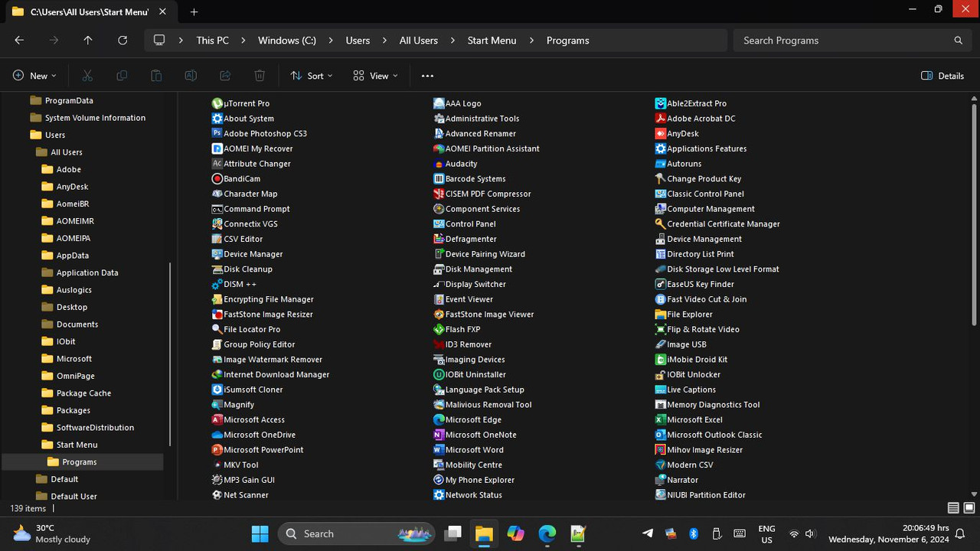Go to Start Menu in breadcrumb
The width and height of the screenshot is (980, 551).
492,41
